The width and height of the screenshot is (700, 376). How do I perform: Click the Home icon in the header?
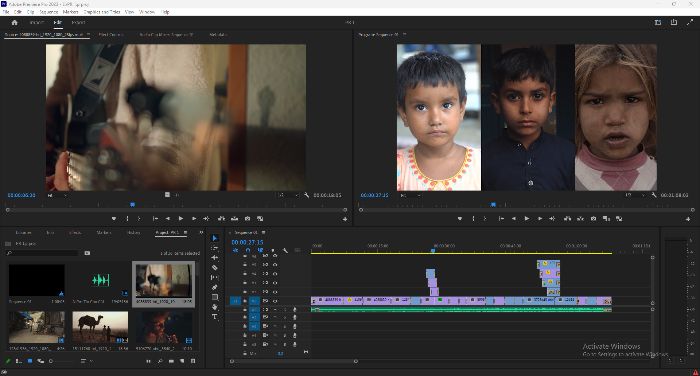click(x=15, y=22)
